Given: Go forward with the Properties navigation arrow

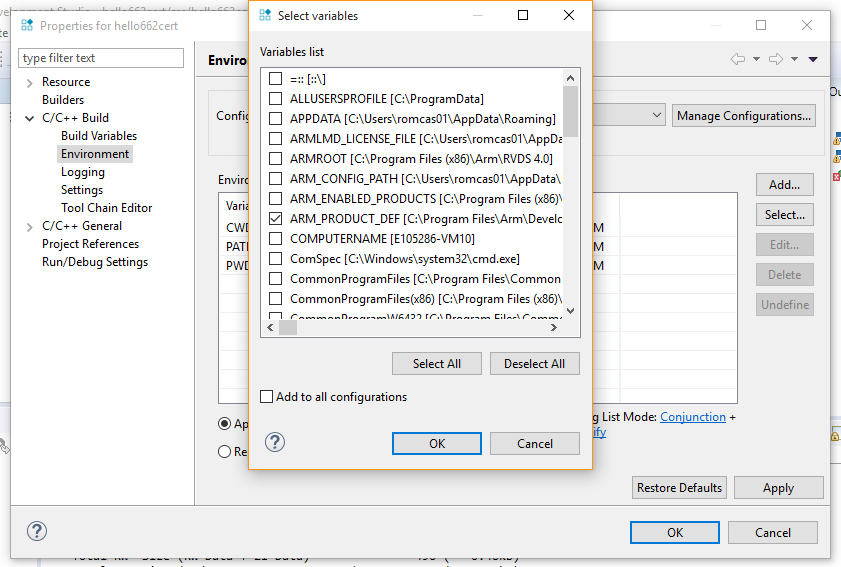Looking at the screenshot, I should tap(776, 59).
